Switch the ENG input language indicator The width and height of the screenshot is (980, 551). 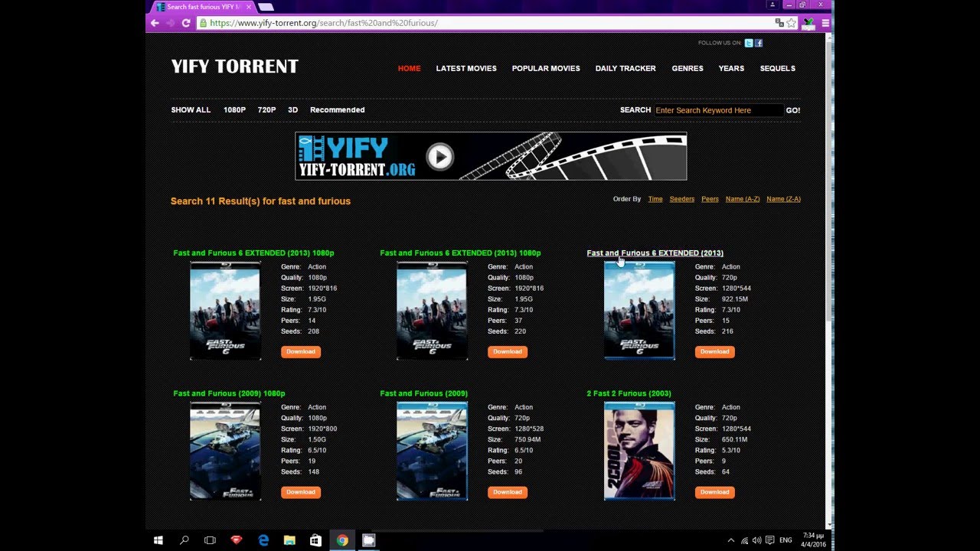pos(786,540)
